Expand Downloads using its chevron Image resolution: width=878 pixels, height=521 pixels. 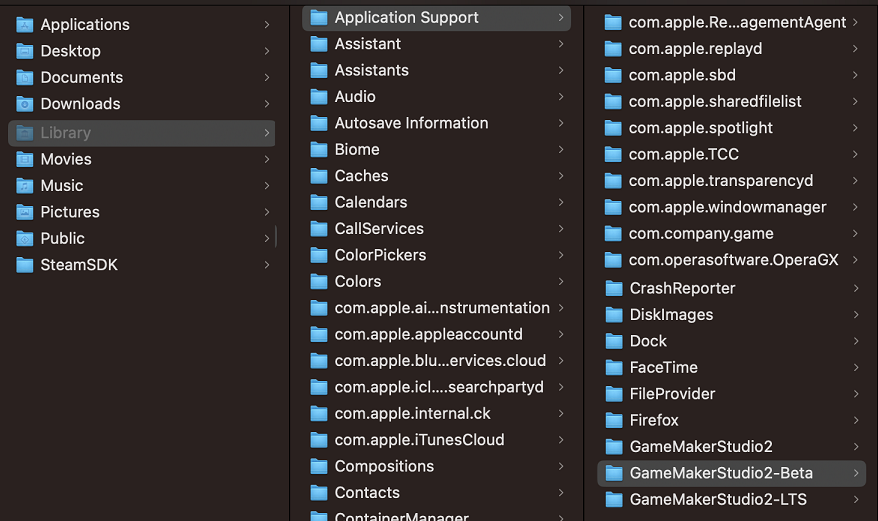267,104
